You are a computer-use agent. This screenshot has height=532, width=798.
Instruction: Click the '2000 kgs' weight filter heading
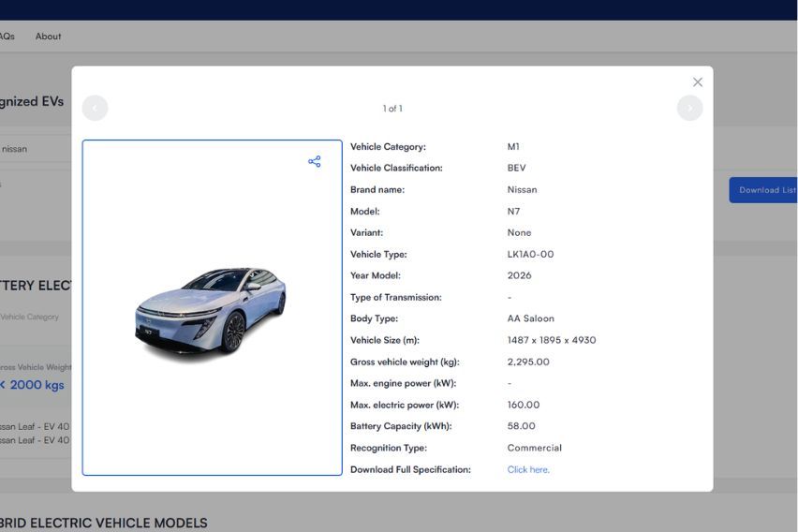click(34, 385)
